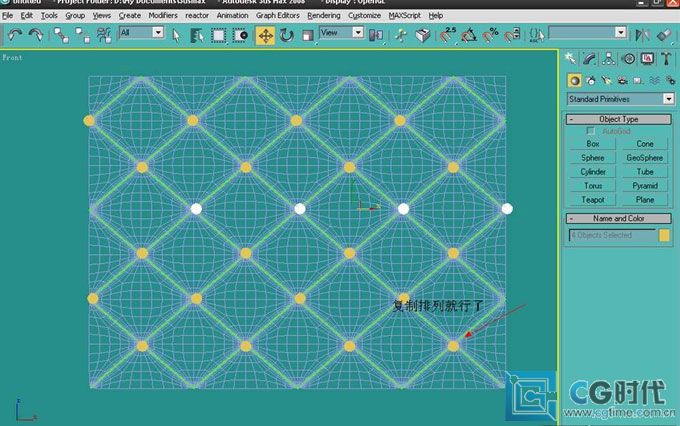Open the object color swatch
Screen dimensions: 680x426
tap(664, 235)
